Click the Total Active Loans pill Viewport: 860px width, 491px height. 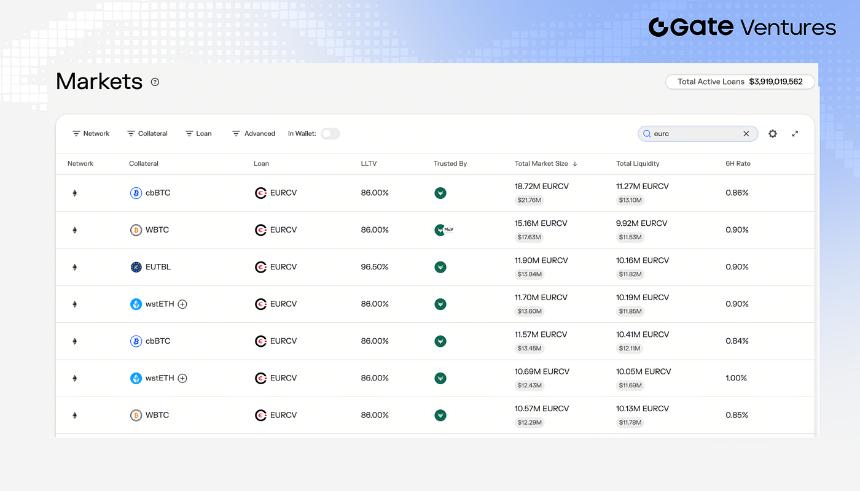(740, 82)
